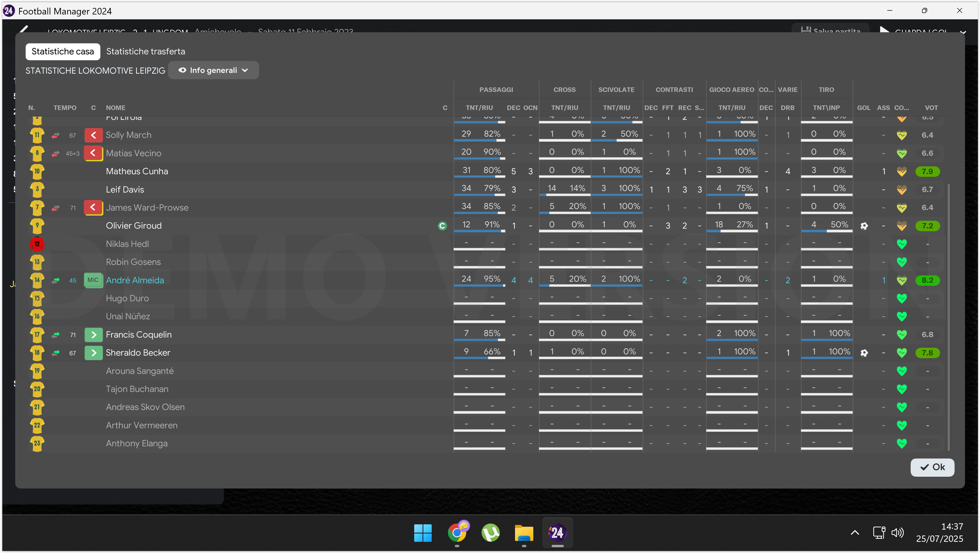Viewport: 980px width, 553px height.
Task: Click Sheraldo Becker's 7.8 rating value
Action: coord(927,353)
